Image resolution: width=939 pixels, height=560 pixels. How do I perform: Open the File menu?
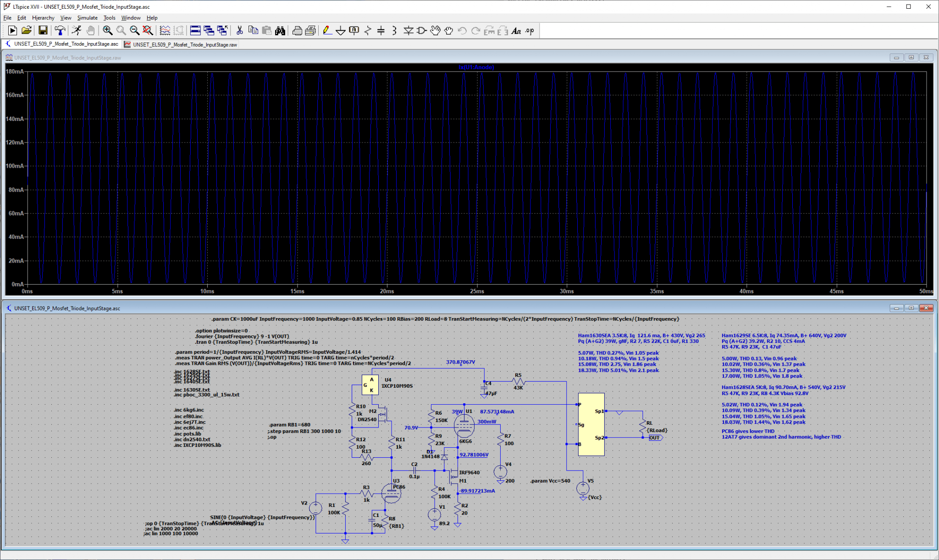coord(7,18)
